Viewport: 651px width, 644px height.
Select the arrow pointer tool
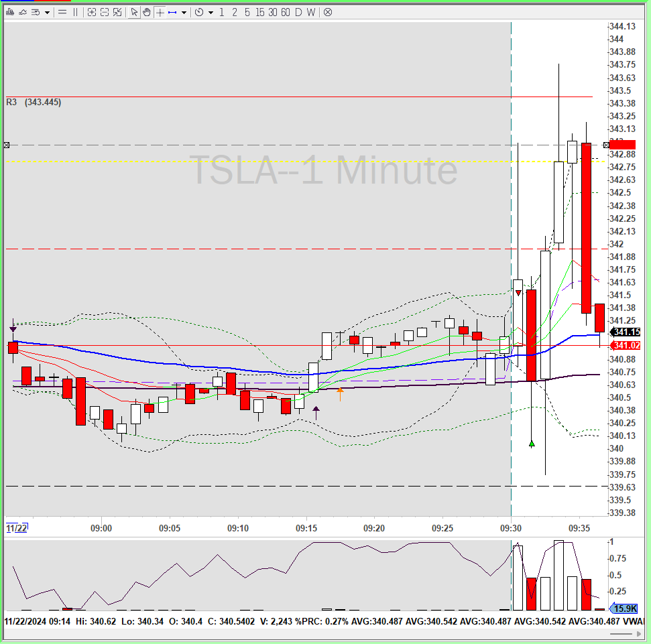coord(133,13)
